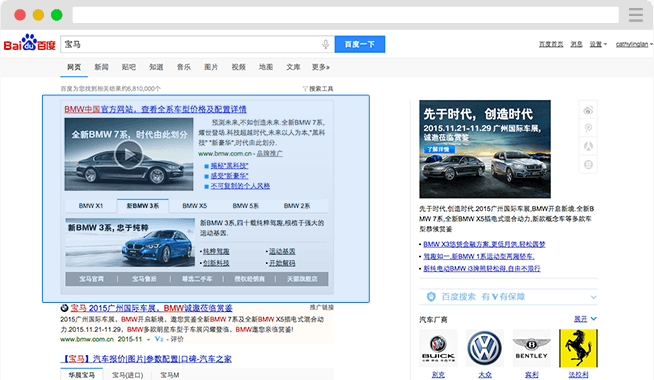Click the red close window button
Viewport: 654px width, 380px height.
coord(20,15)
